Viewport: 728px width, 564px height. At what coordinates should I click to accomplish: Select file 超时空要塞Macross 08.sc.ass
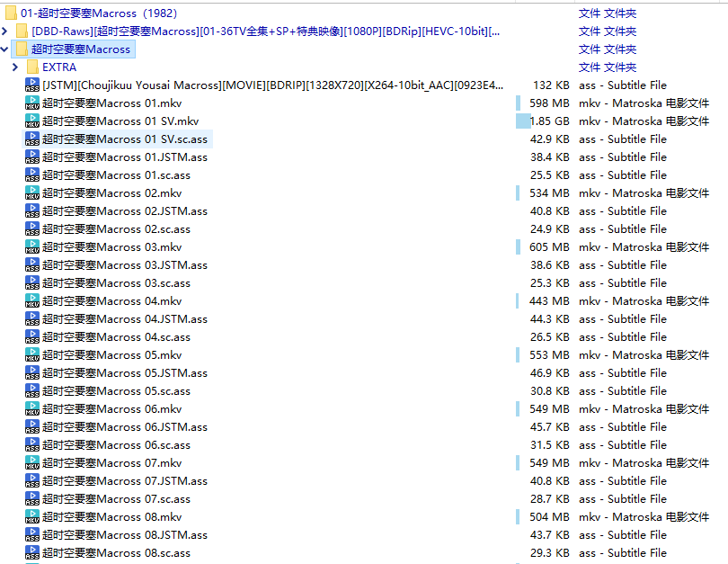(116, 553)
